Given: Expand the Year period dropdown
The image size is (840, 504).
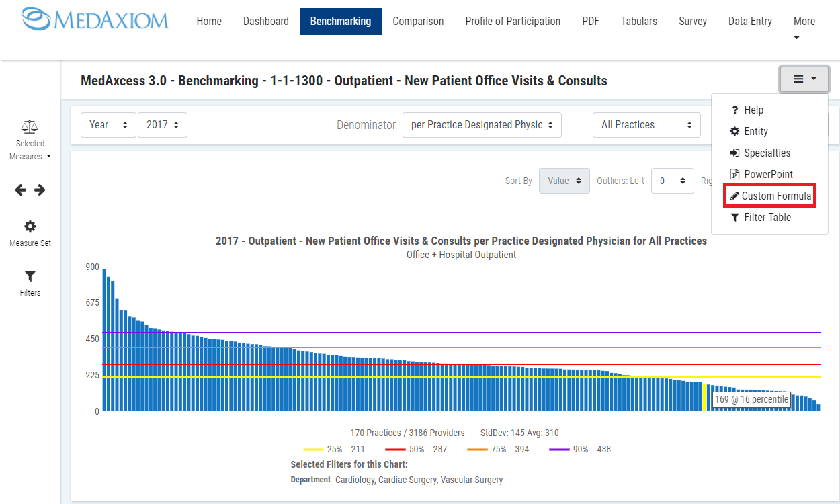Looking at the screenshot, I should click(x=108, y=125).
